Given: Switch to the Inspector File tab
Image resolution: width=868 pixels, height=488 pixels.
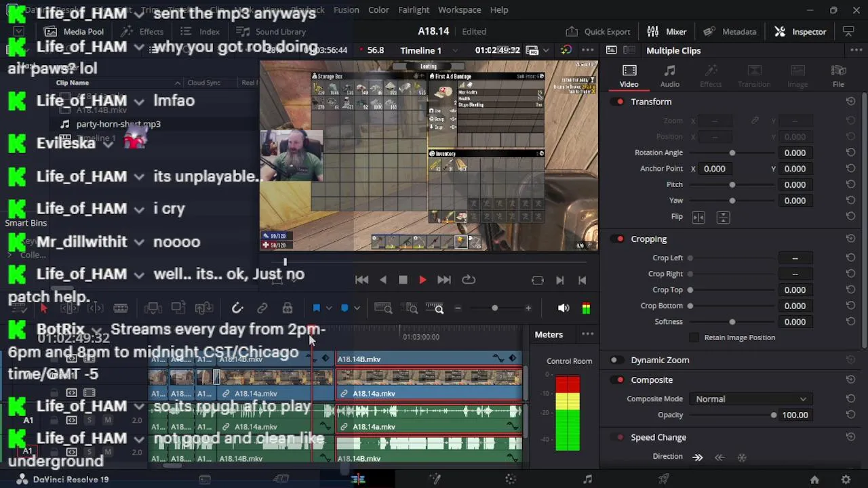Looking at the screenshot, I should coord(838,76).
